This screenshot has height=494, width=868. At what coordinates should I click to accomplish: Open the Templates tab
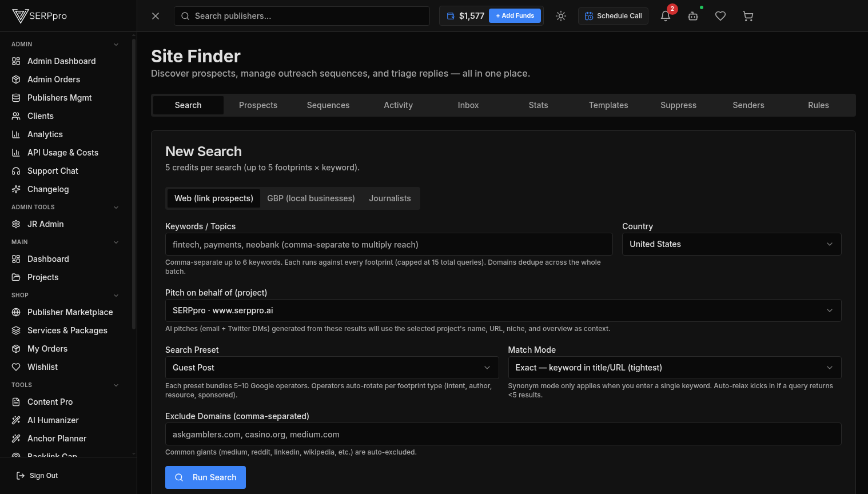(x=608, y=105)
